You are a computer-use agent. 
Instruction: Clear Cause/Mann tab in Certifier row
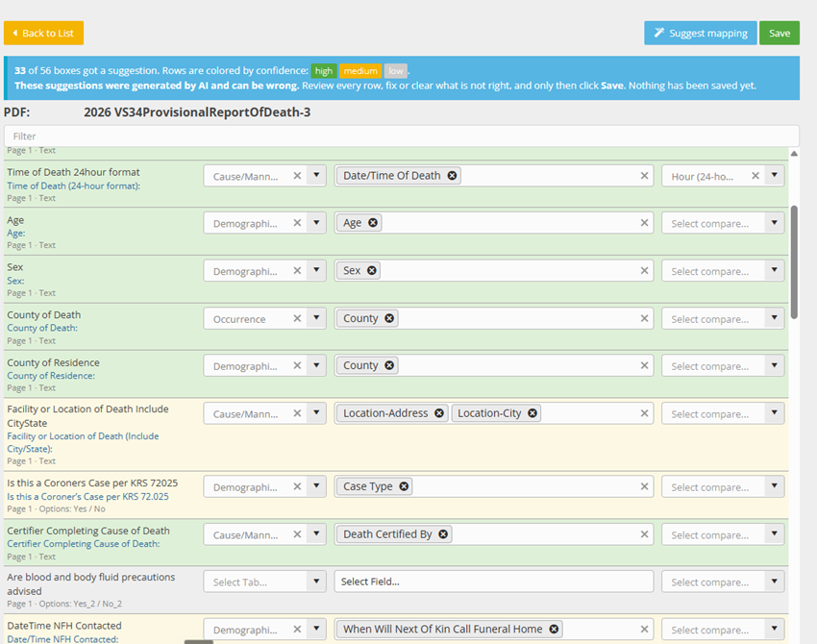point(297,534)
